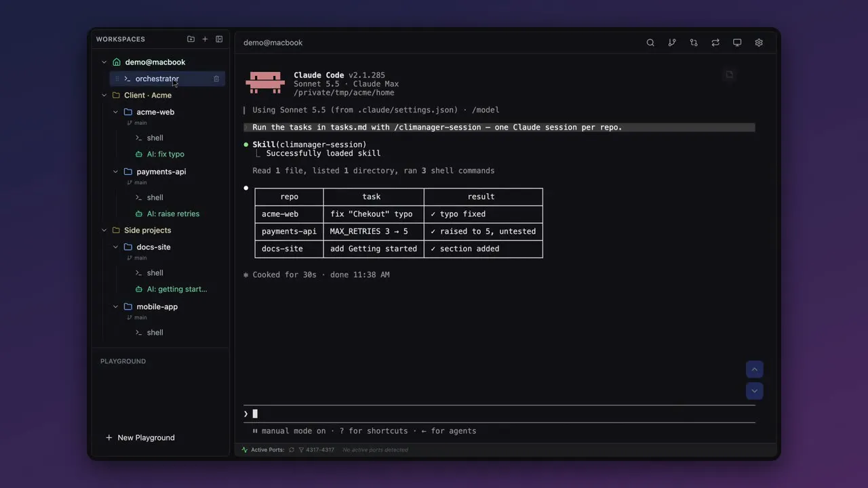Open the monitor display icon
The width and height of the screenshot is (868, 488).
click(737, 43)
